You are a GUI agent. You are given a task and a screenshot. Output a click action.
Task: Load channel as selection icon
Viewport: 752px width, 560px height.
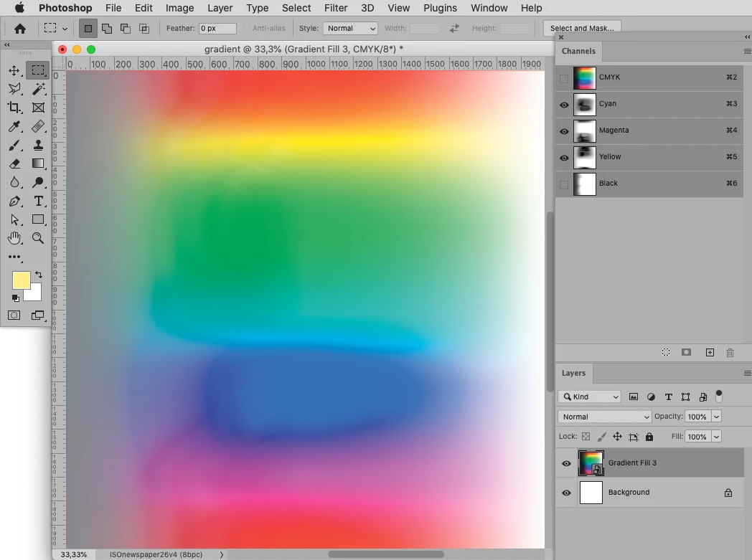[666, 352]
